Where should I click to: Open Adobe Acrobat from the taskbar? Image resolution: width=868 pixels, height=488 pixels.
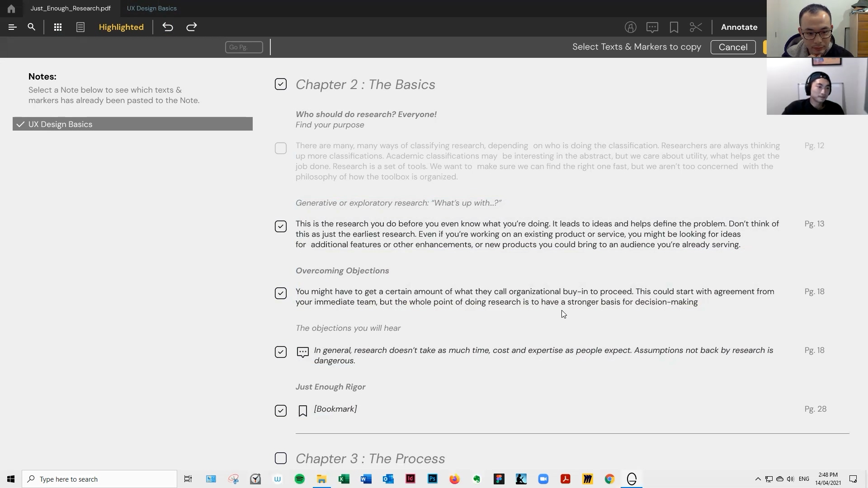pos(566,479)
